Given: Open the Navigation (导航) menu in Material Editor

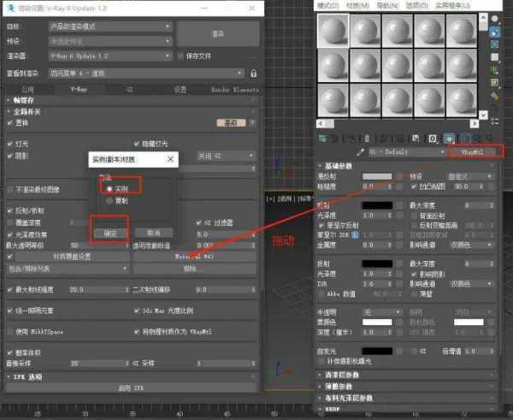Looking at the screenshot, I should click(x=387, y=5).
